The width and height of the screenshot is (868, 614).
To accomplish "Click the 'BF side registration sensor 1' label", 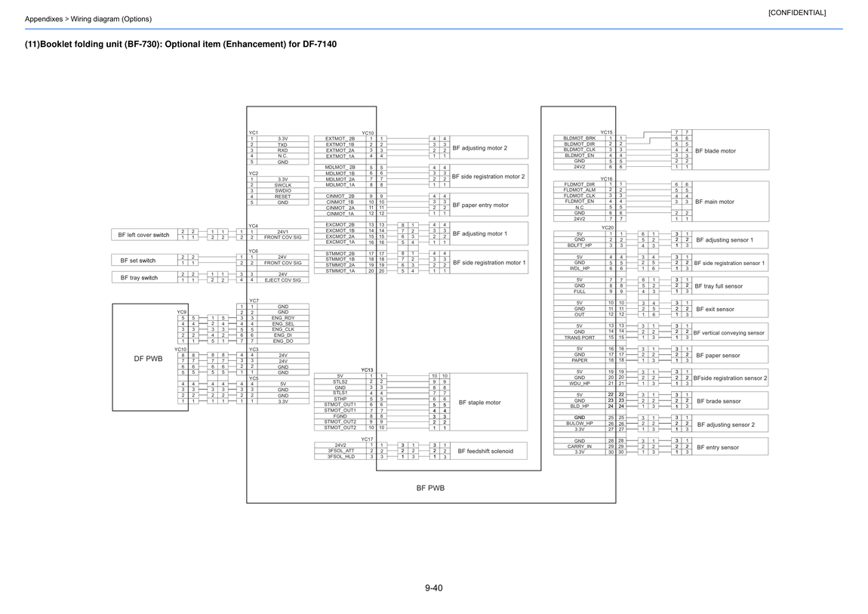I will point(729,263).
